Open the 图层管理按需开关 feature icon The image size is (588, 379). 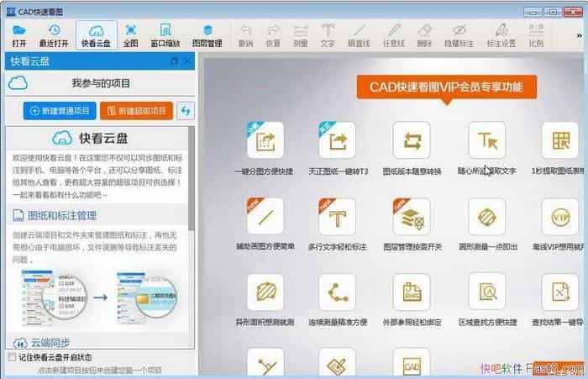412,217
